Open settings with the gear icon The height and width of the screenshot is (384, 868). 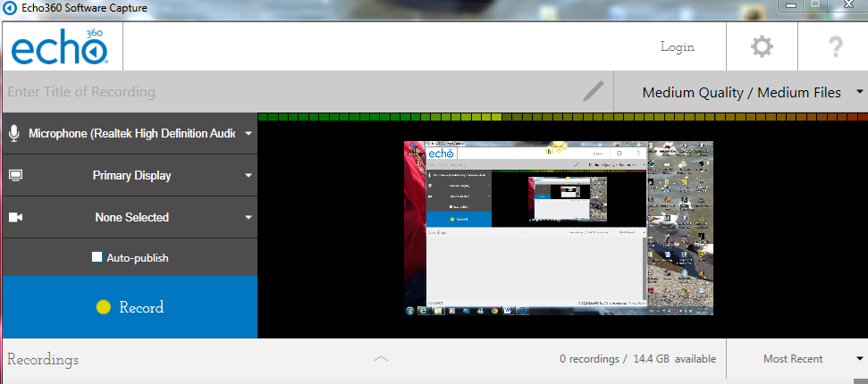click(x=762, y=46)
